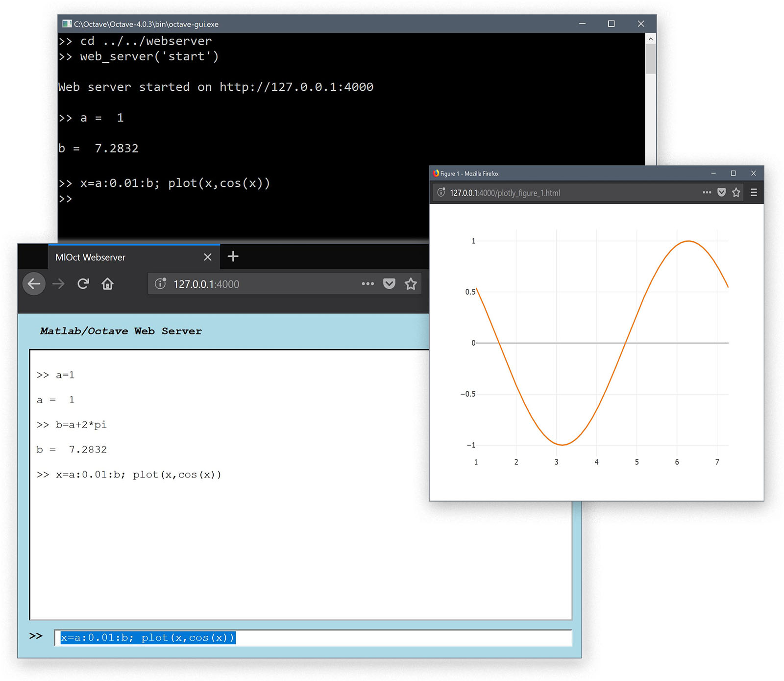The width and height of the screenshot is (784, 681).
Task: Open page actions menu beside 127.0.0.1:4000
Action: tap(367, 284)
